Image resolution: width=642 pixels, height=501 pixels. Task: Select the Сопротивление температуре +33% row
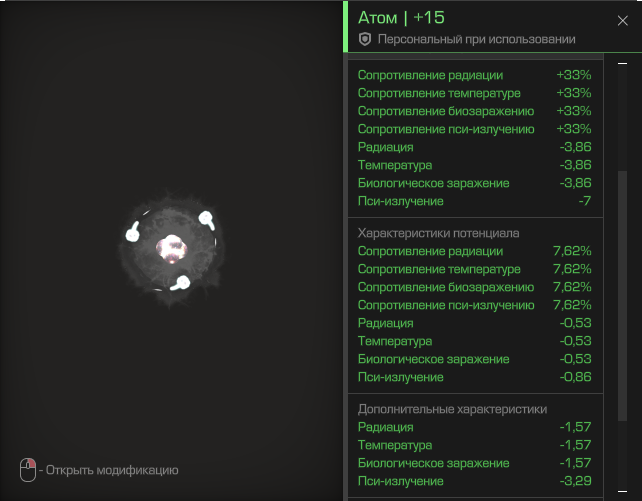475,93
